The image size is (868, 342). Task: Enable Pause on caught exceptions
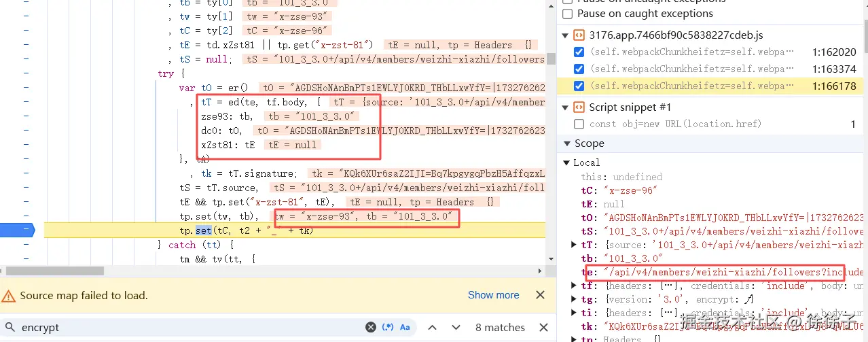568,14
